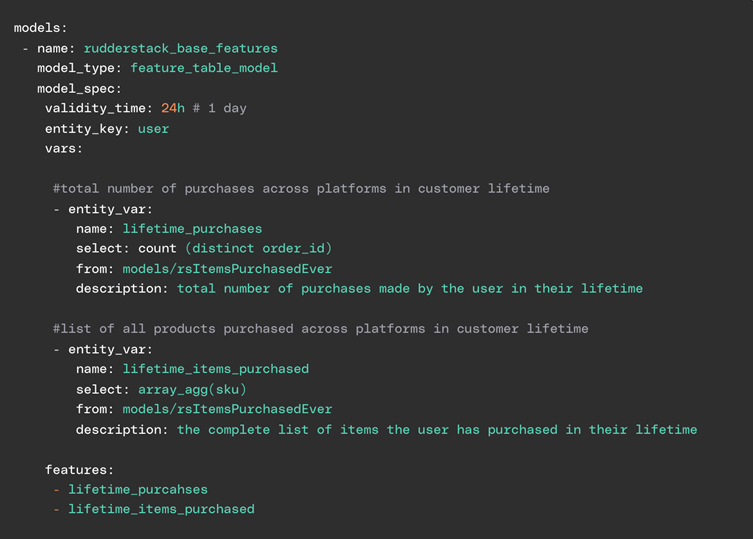Click the 'entity_key:' key
The width and height of the screenshot is (753, 539).
87,129
